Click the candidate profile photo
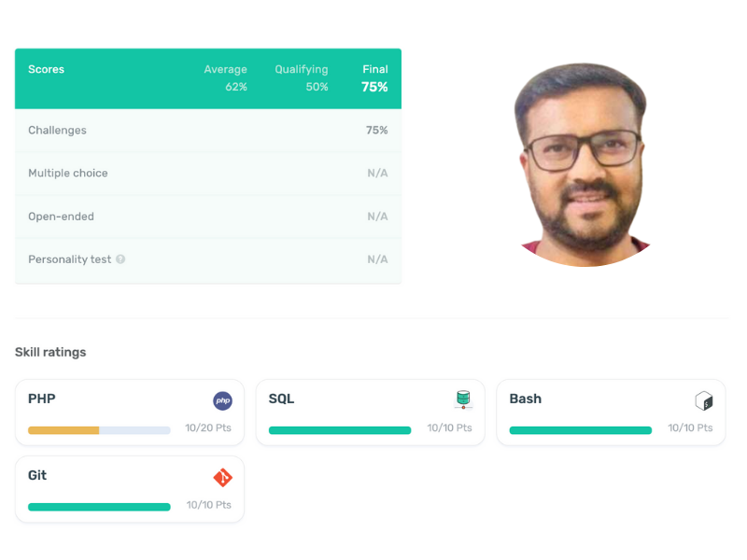Viewport: 747px width, 560px height. point(585,165)
